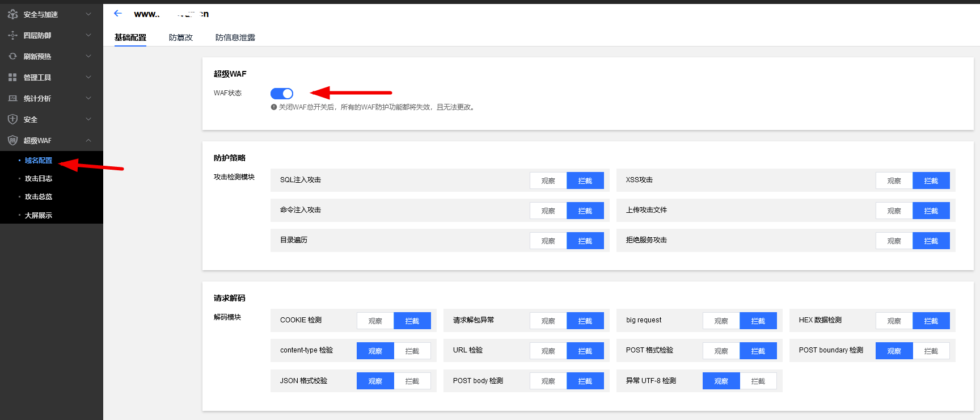Set big request to 观察 mode
This screenshot has width=980, height=420.
point(721,321)
